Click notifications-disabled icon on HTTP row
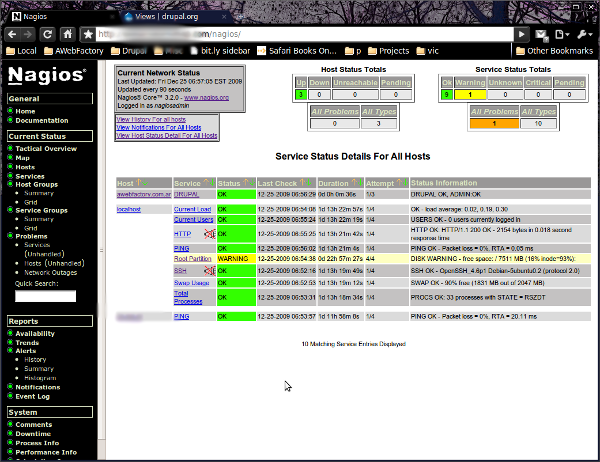Image resolution: width=600 pixels, height=462 pixels. coord(210,234)
